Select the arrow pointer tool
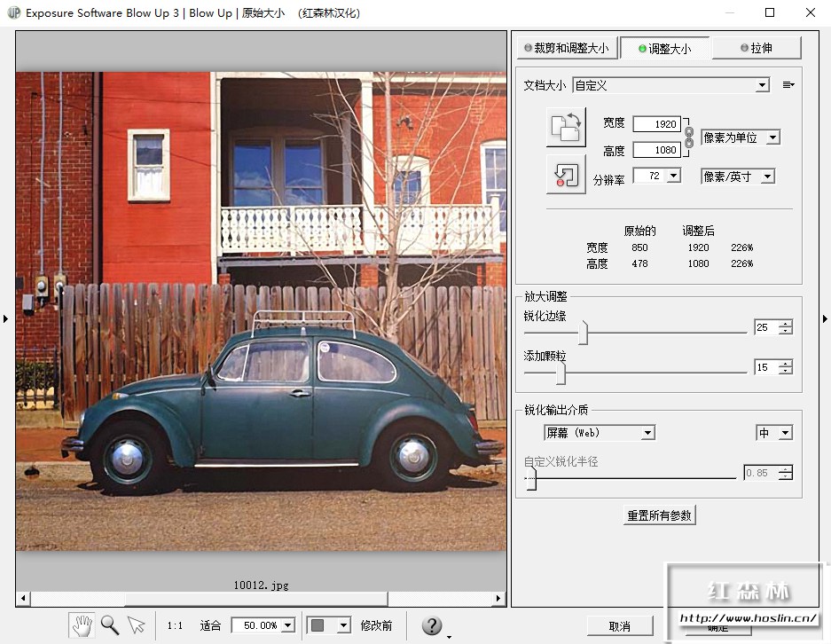 [136, 625]
